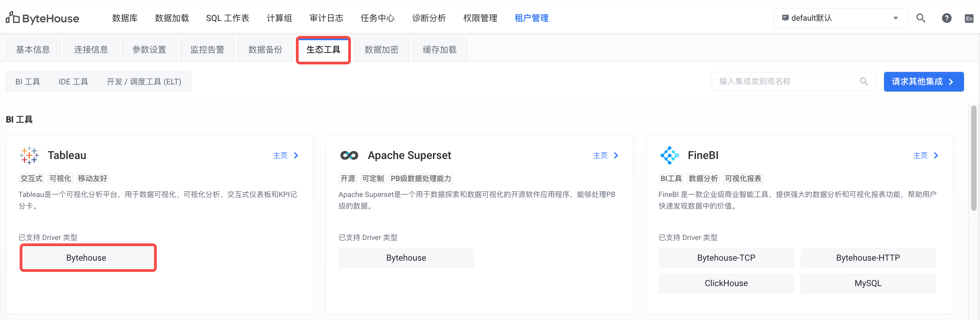
Task: Click the Tableau card title
Action: pyautogui.click(x=67, y=156)
